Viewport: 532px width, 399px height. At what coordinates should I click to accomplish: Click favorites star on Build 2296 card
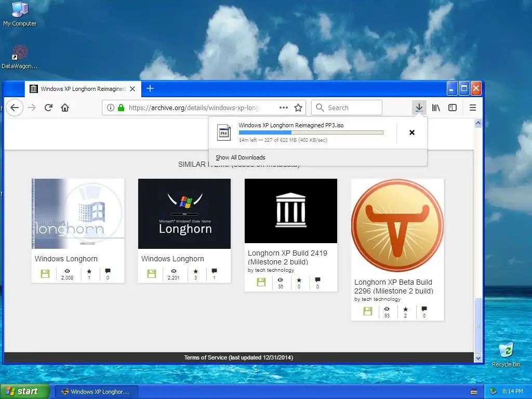405,310
